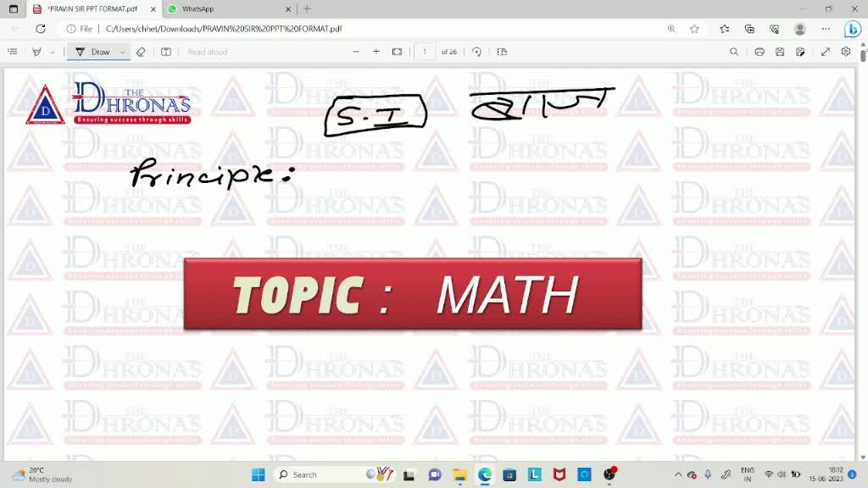Open the Windows Start menu
This screenshot has width=868, height=488.
click(x=259, y=474)
